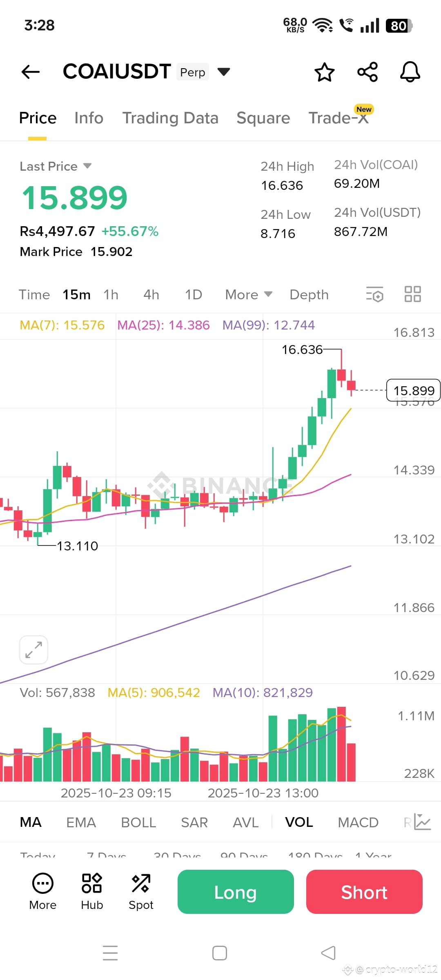441x980 pixels.
Task: Expand the Last Price type dropdown
Action: [x=87, y=166]
